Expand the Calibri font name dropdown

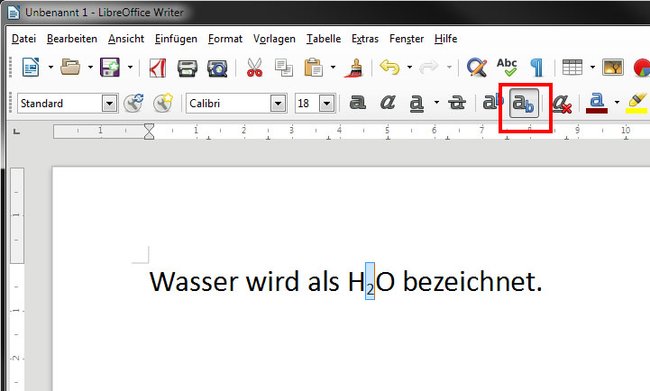tap(278, 103)
